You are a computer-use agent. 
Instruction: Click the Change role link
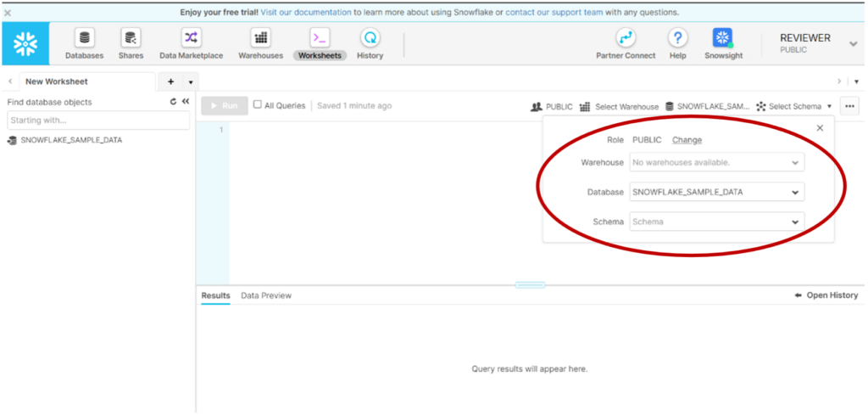tap(687, 140)
